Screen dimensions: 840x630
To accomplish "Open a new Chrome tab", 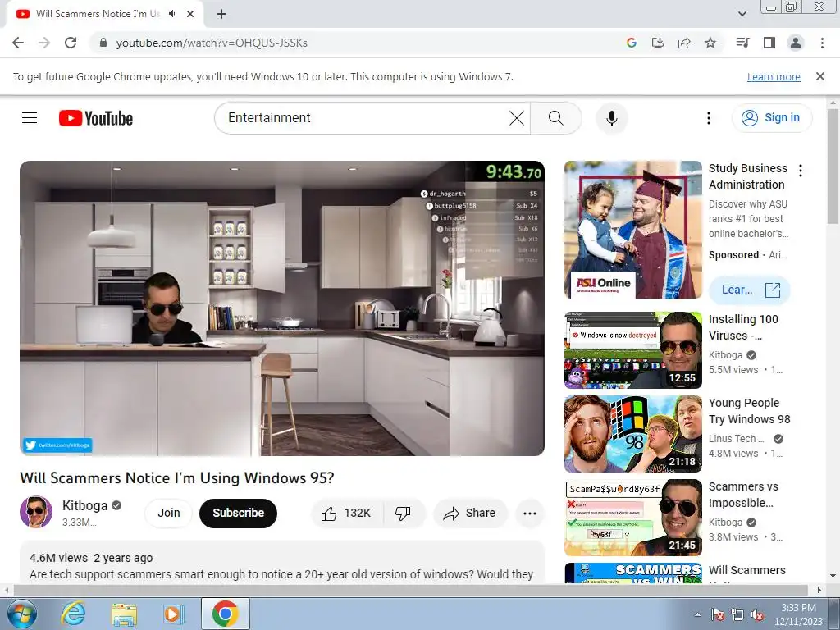I will (x=221, y=14).
